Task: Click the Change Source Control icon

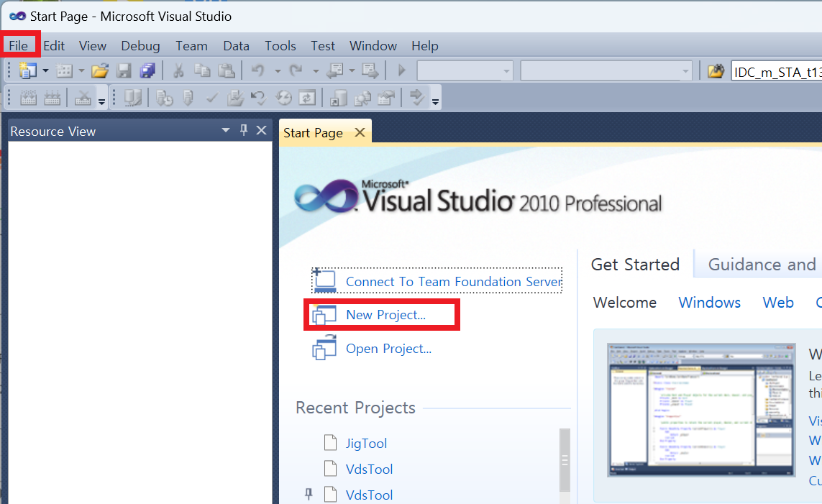Action: point(132,98)
